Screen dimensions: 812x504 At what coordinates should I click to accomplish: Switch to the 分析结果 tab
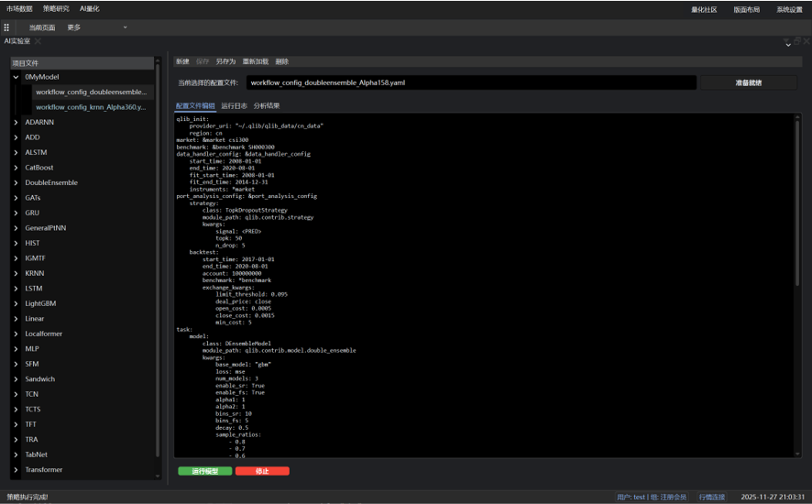(x=267, y=106)
